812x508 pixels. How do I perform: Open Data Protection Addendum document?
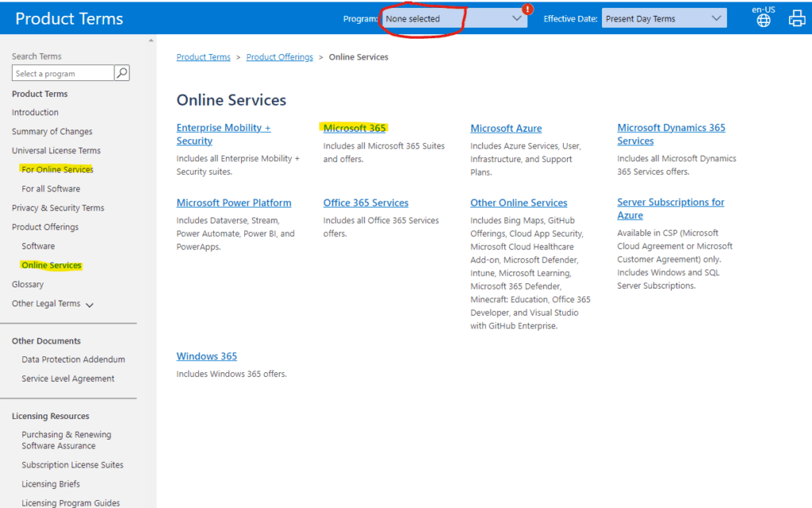[73, 360]
